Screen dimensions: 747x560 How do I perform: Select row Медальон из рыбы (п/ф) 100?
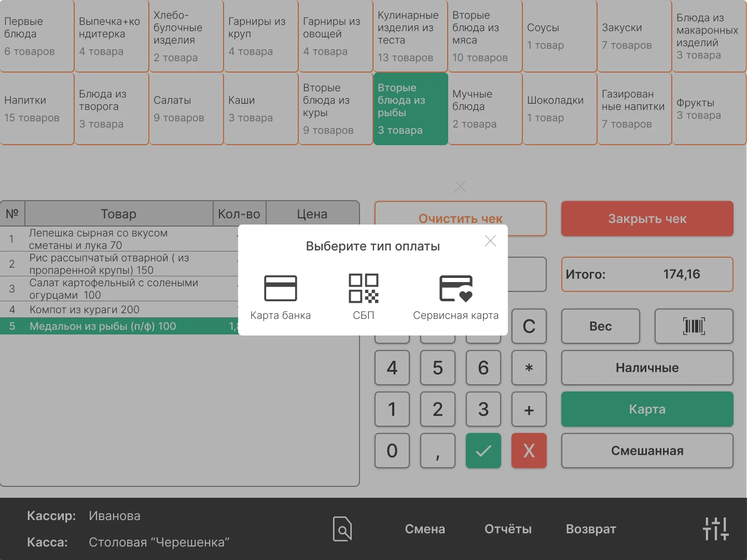pos(119,326)
